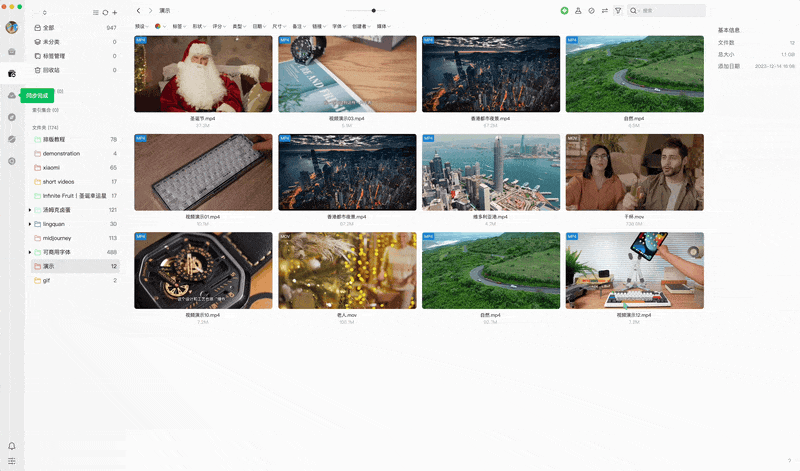800x471 pixels.
Task: Click the green add button in top toolbar
Action: click(564, 10)
